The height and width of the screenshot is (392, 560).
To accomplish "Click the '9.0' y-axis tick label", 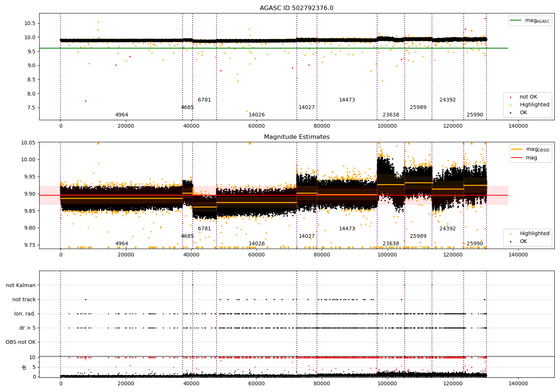I will click(31, 66).
